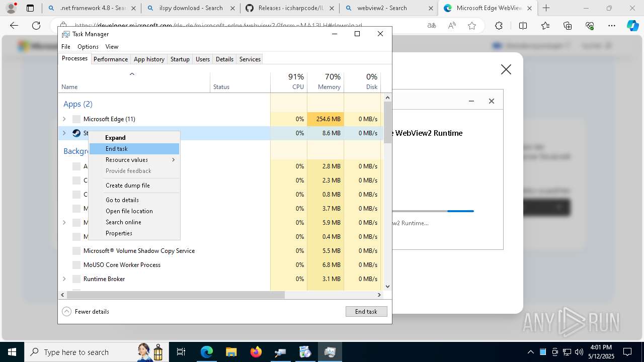Switch to the Details tab
This screenshot has width=644, height=362.
(x=224, y=59)
